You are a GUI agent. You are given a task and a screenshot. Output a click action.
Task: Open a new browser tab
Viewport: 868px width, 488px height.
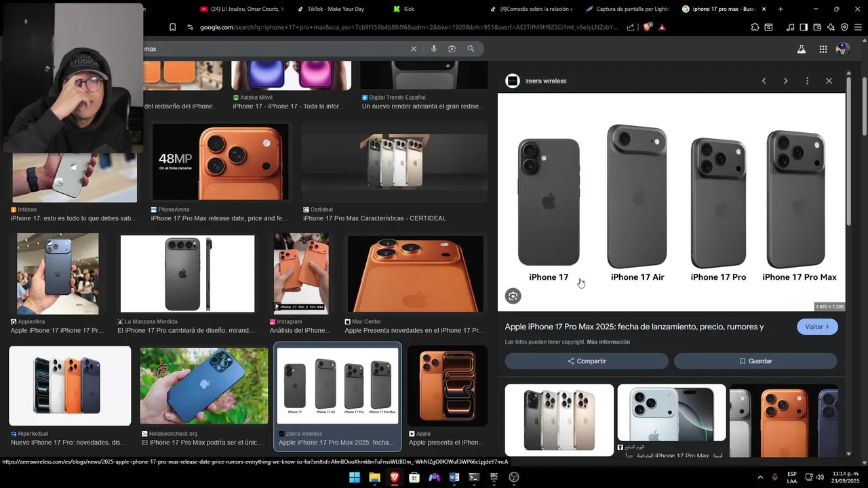pos(781,9)
